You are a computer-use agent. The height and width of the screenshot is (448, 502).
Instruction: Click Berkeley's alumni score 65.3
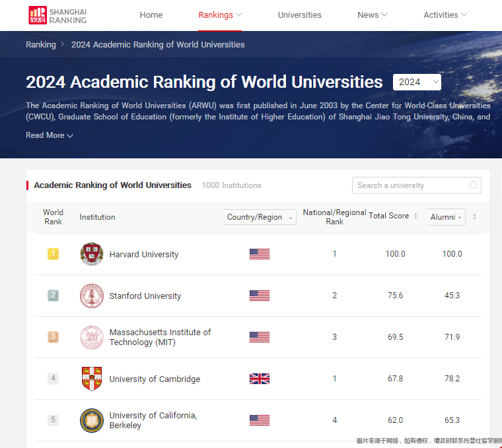tap(452, 420)
